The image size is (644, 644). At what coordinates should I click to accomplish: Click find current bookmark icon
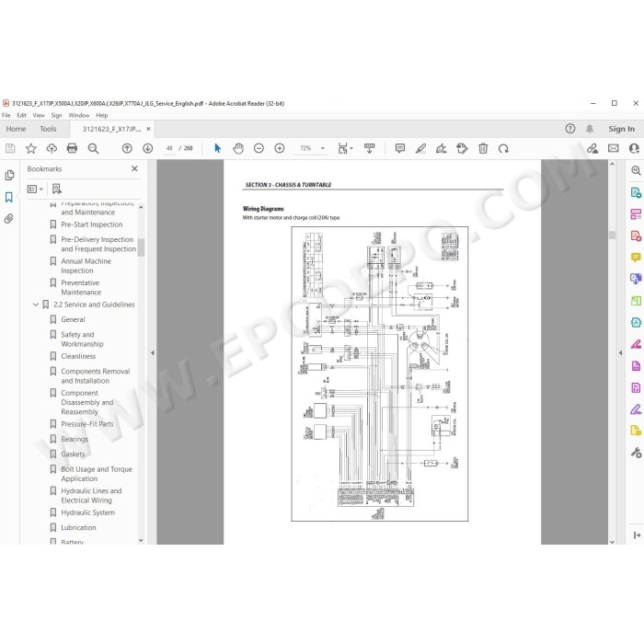pyautogui.click(x=57, y=189)
